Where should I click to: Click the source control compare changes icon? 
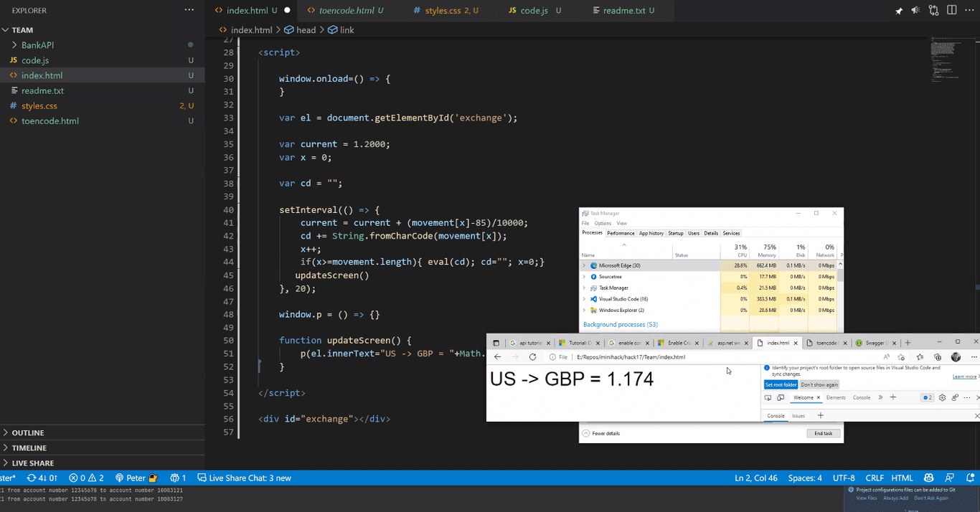(933, 10)
